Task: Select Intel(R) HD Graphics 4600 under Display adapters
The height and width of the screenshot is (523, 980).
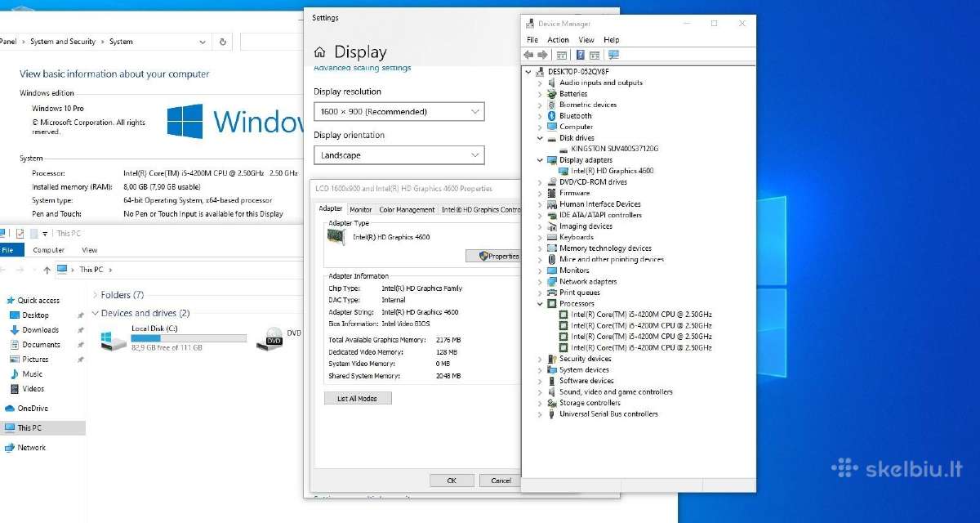Action: point(612,171)
